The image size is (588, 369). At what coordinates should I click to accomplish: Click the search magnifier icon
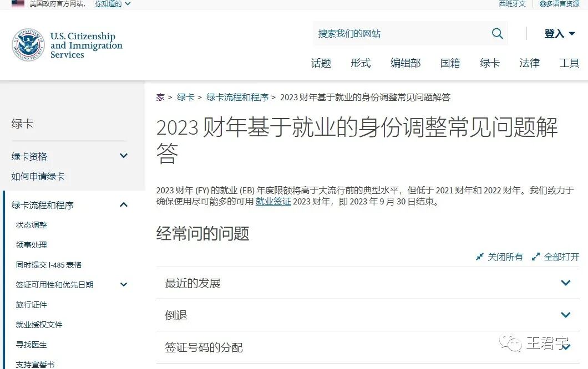point(497,33)
